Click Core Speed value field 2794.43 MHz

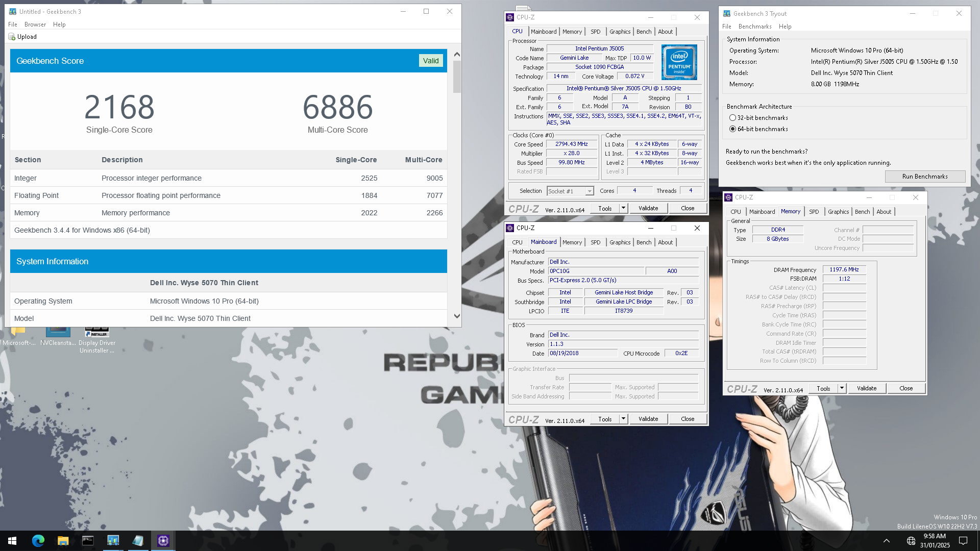572,144
